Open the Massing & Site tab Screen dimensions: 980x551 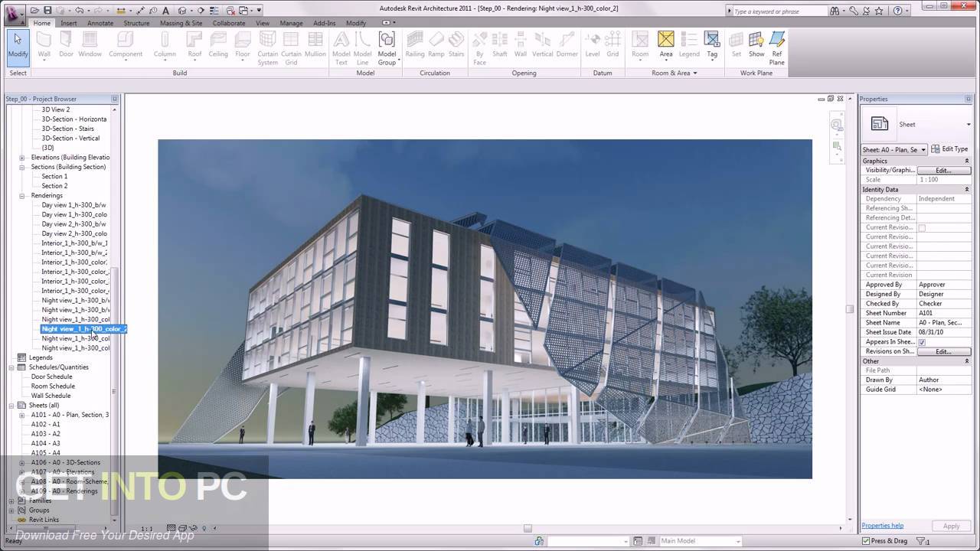[181, 23]
